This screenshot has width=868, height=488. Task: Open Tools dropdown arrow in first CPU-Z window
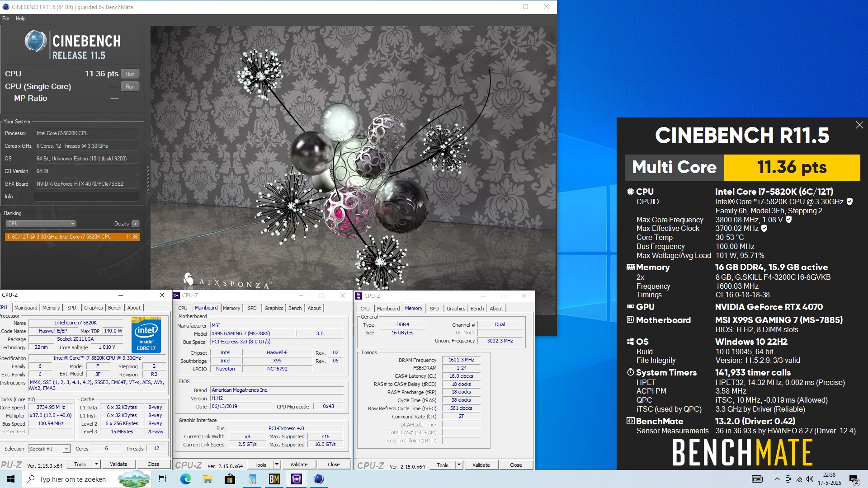96,464
